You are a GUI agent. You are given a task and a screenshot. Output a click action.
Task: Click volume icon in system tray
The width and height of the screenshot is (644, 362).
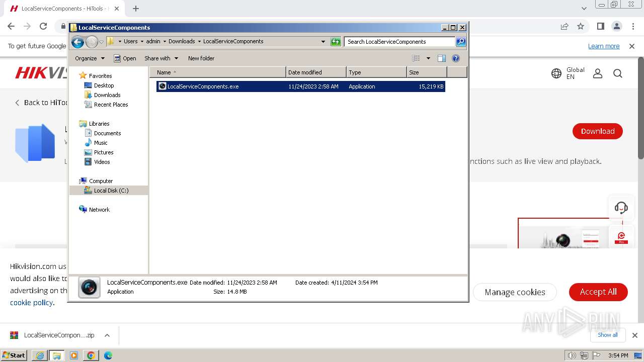click(572, 355)
